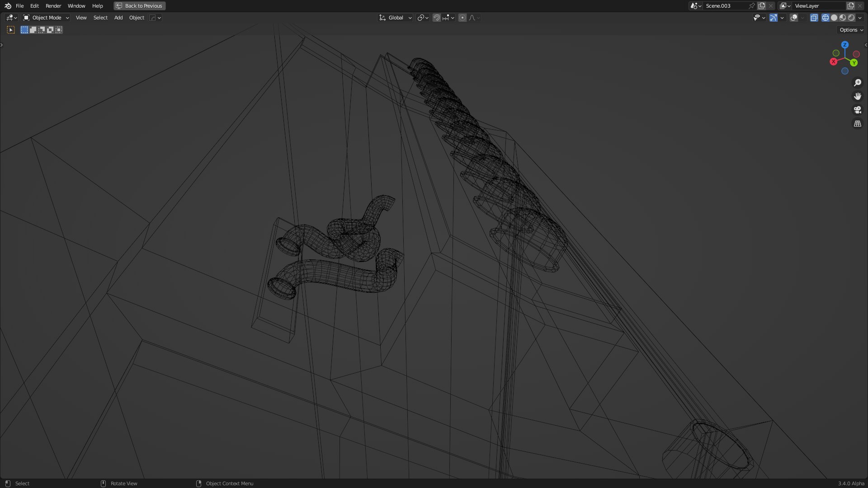Add new view layer icon
This screenshot has height=488, width=868.
click(x=851, y=6)
